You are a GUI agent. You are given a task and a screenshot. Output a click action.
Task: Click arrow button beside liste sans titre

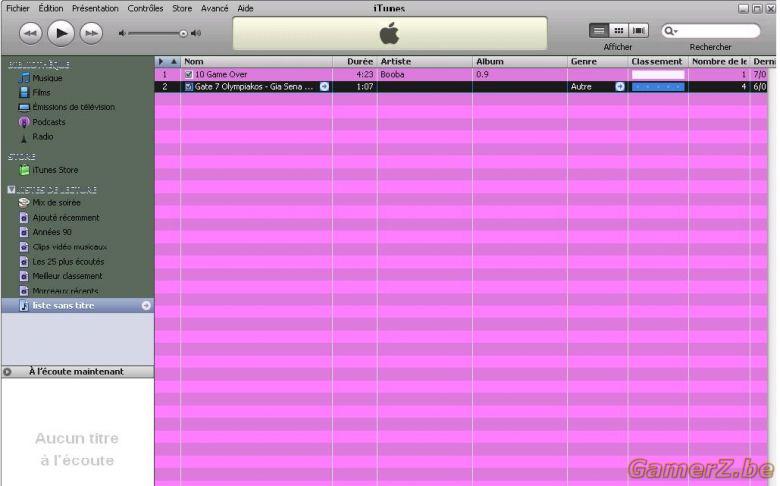click(146, 305)
